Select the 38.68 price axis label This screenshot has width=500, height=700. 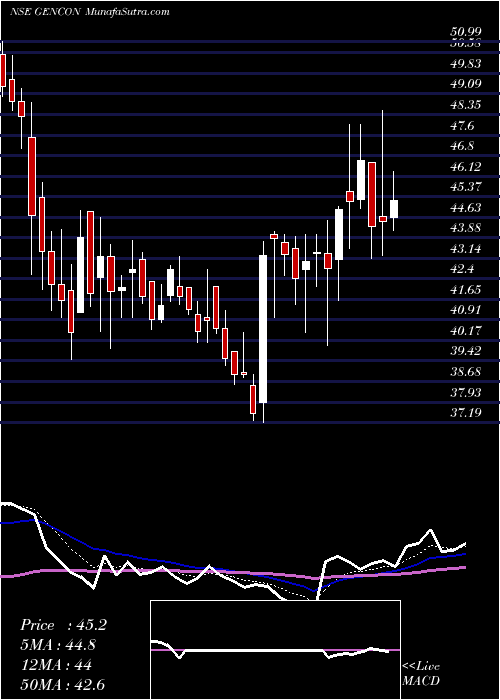point(465,372)
